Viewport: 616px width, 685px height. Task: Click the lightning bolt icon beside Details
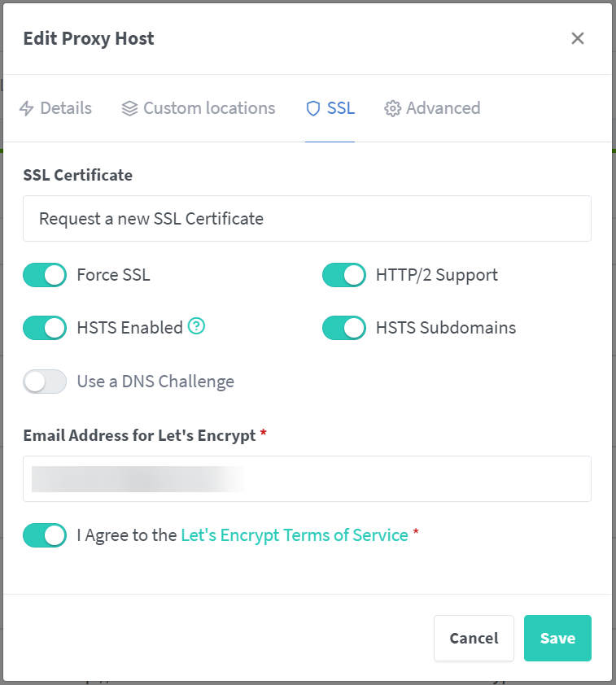click(x=26, y=108)
